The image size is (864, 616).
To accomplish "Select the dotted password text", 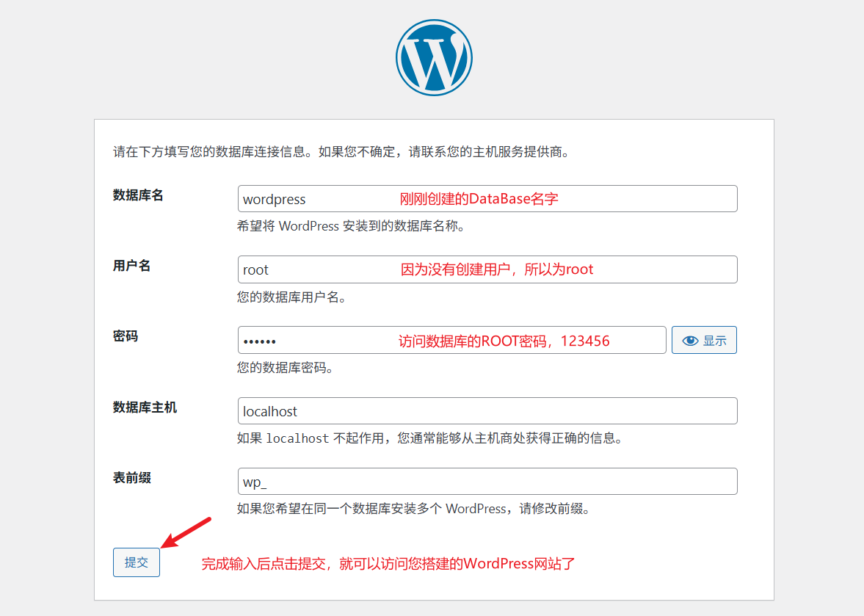I will (258, 340).
